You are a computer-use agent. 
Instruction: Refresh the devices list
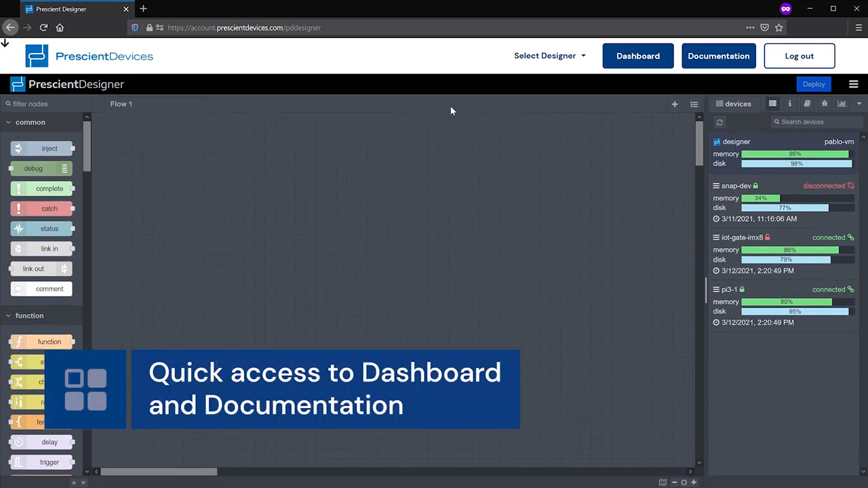click(719, 122)
